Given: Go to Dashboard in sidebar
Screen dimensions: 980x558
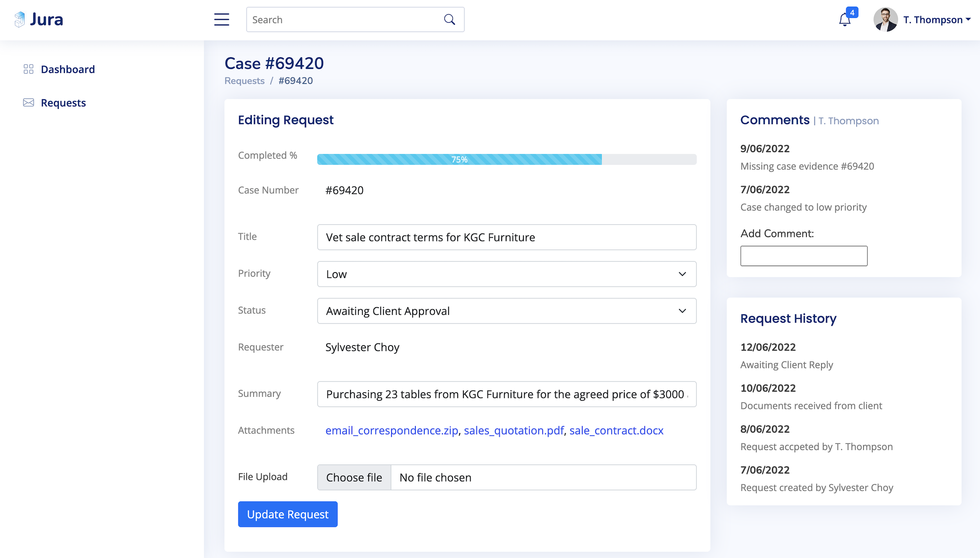Looking at the screenshot, I should 68,69.
